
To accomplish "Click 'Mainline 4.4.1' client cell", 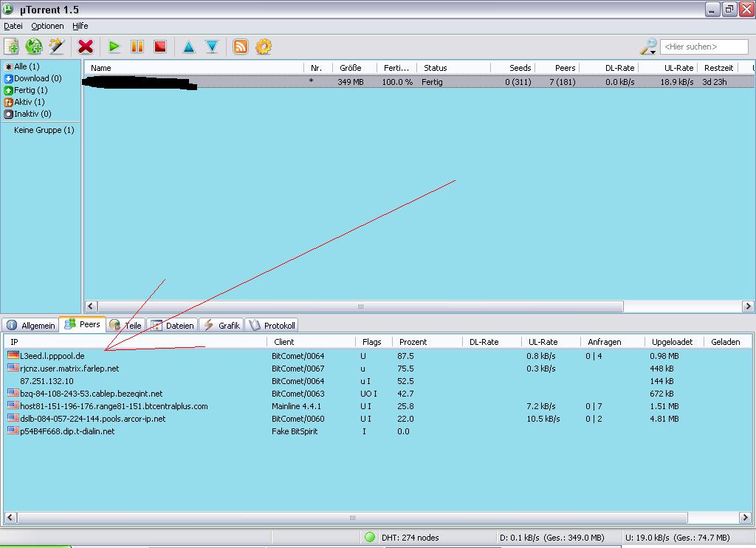I will pos(296,406).
